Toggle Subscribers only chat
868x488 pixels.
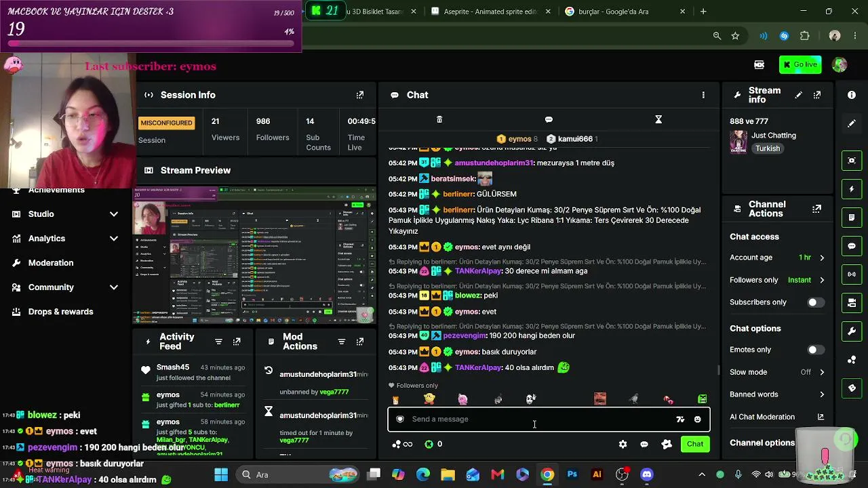[816, 302]
